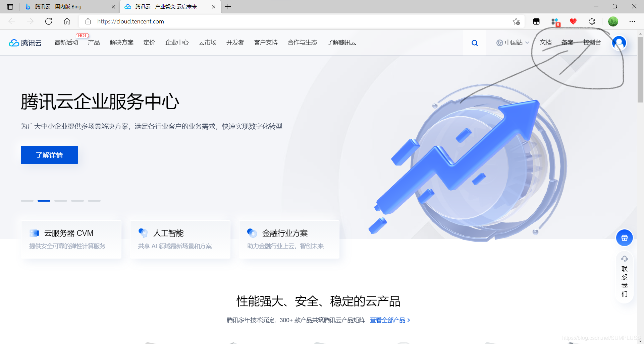Click the page reload icon
The width and height of the screenshot is (644, 344).
[x=49, y=21]
